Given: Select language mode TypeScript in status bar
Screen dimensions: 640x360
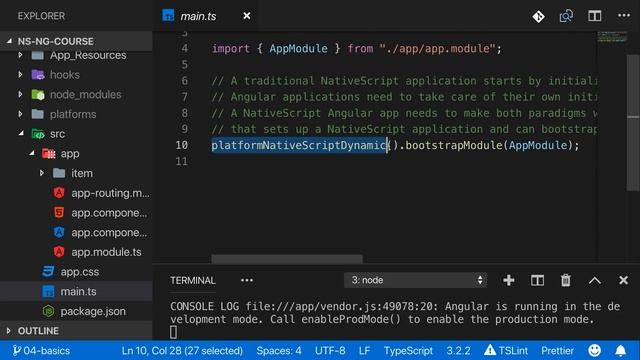Looking at the screenshot, I should [408, 351].
